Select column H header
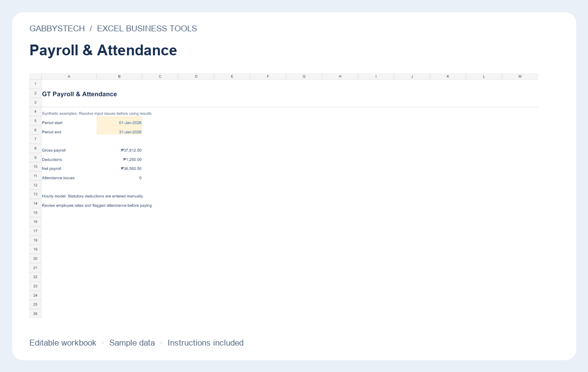 [340, 76]
